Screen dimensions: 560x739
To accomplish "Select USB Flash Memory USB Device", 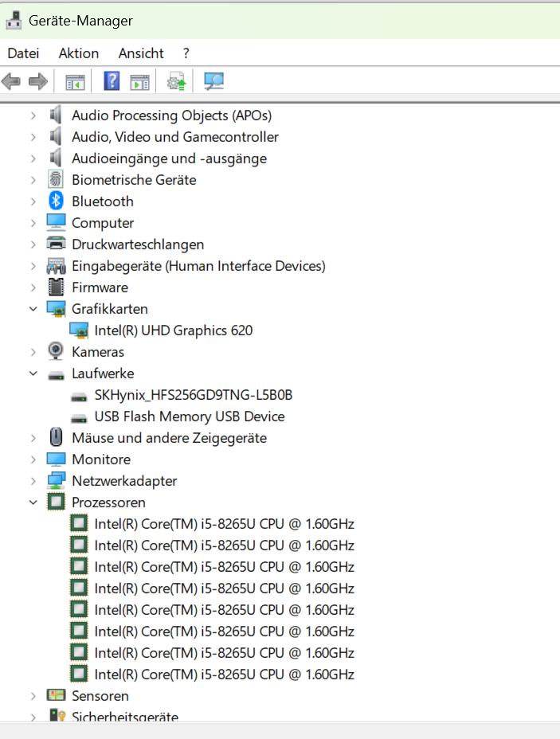I will pyautogui.click(x=190, y=416).
